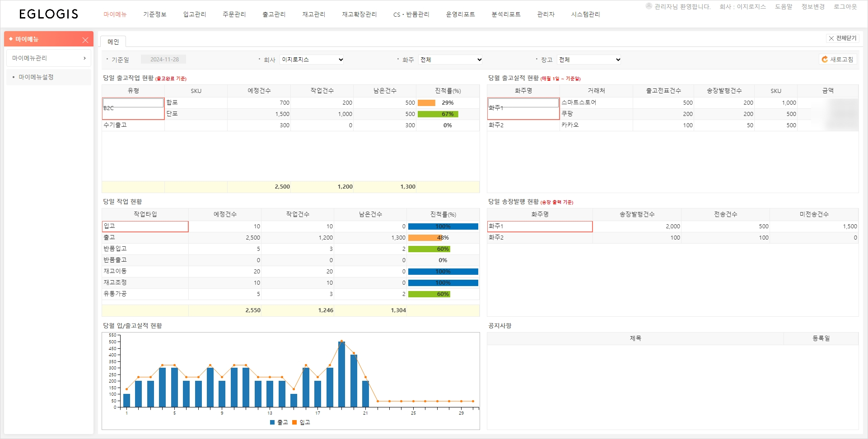Click the blue 출고 legend swatch
Image resolution: width=868 pixels, height=439 pixels.
click(x=272, y=422)
